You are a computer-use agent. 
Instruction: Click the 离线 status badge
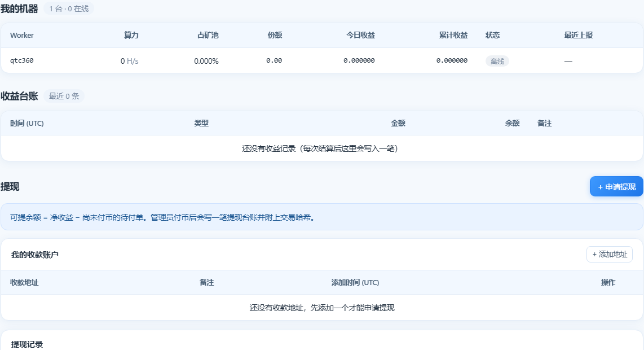497,62
